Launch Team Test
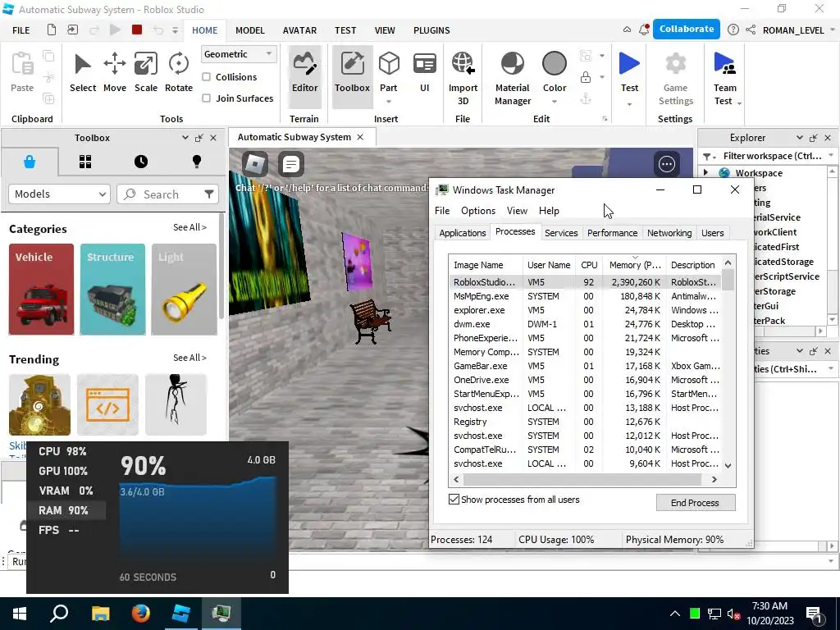840x630 pixels. [x=724, y=78]
